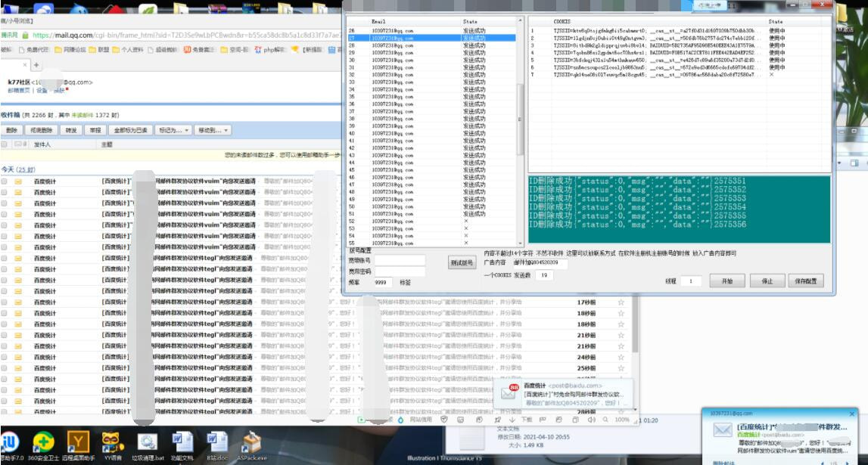Select cookie row 7 in COOKIES list
The height and width of the screenshot is (465, 868).
(680, 75)
